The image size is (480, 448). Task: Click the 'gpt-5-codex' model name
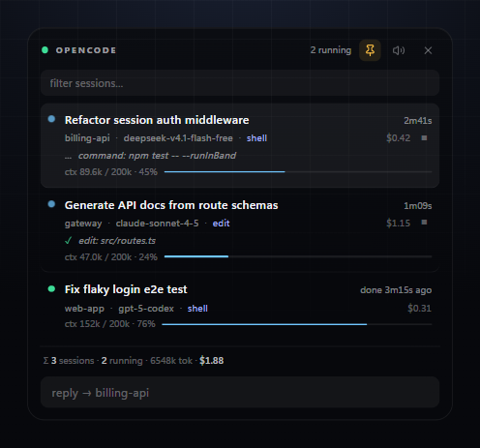pyautogui.click(x=146, y=309)
